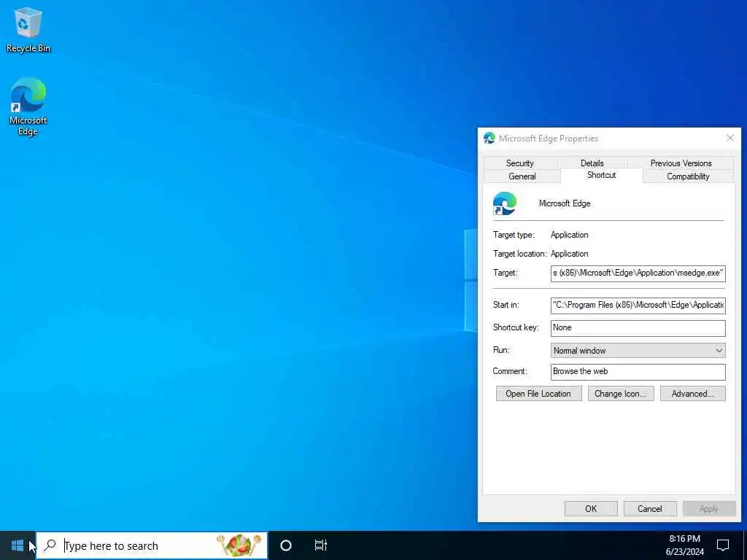Click the Comment field with Browse the web
Viewport: 747px width, 560px height.
click(x=638, y=372)
